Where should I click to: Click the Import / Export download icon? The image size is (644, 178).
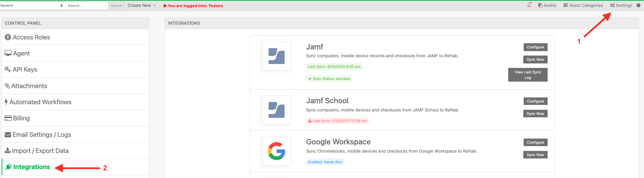[8, 151]
